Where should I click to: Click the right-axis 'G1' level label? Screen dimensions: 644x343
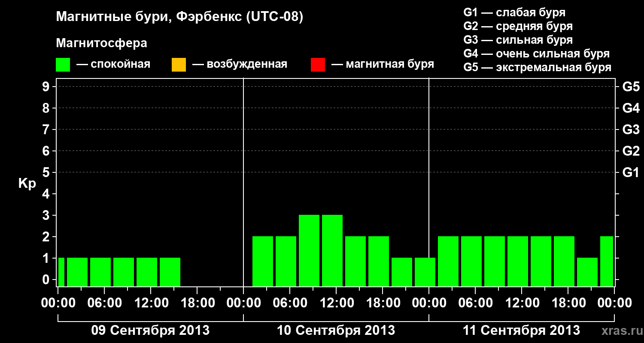[x=631, y=172]
